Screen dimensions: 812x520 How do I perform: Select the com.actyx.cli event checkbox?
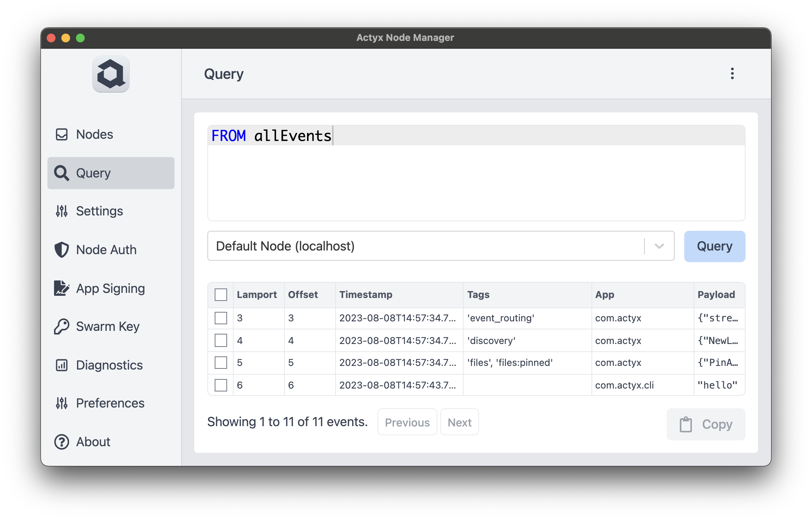[221, 385]
